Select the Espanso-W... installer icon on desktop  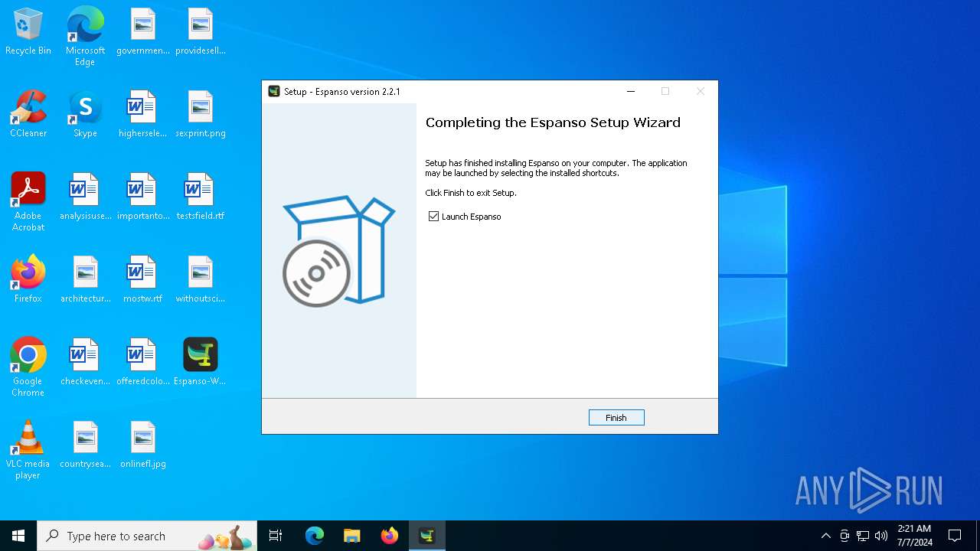(201, 363)
